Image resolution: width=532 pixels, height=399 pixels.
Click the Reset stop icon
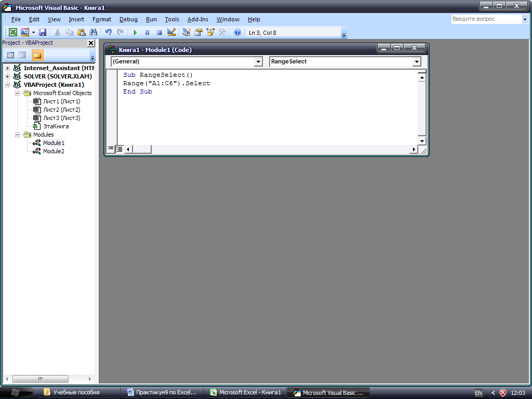click(x=159, y=33)
